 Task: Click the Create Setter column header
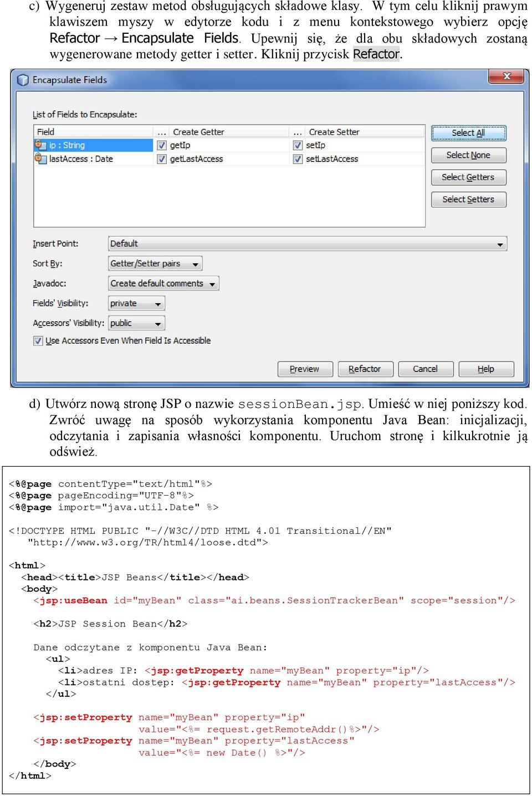(365, 132)
